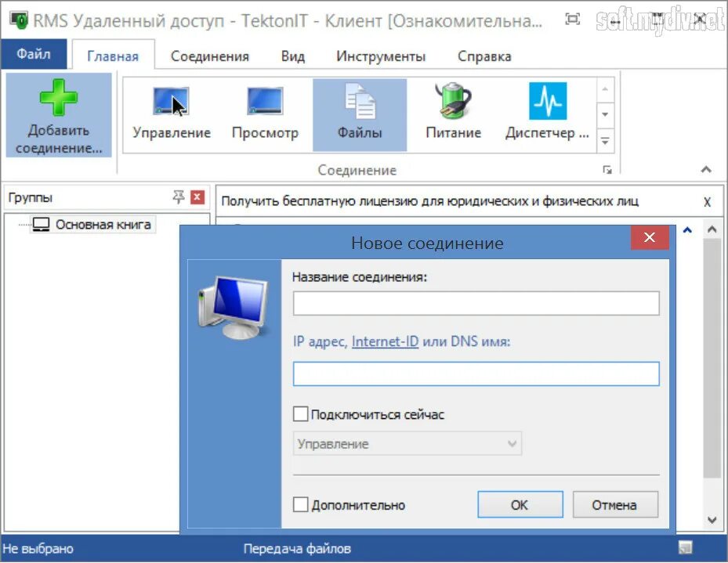Viewport: 728px width, 563px height.
Task: Click the status bar icon at right
Action: pos(685,548)
